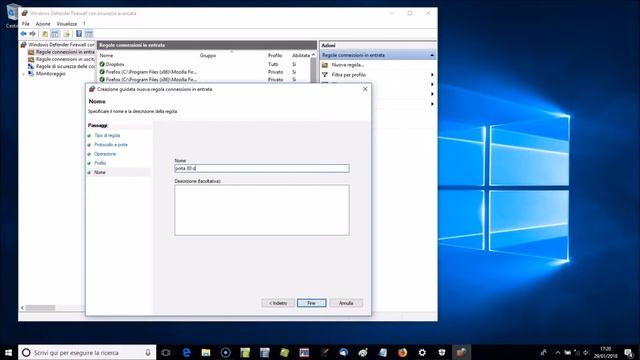Viewport: 640px width, 360px height.
Task: Select Regole connessioni in uscita tree item
Action: (61, 59)
